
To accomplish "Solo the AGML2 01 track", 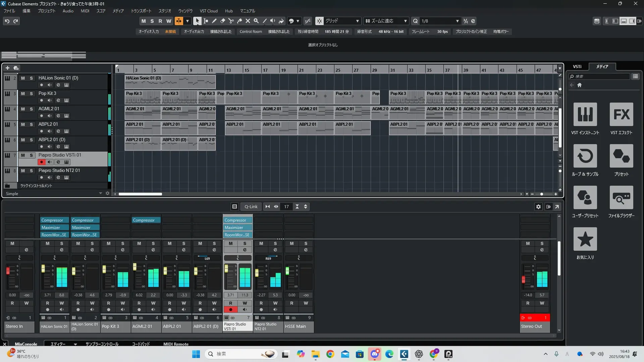I will pyautogui.click(x=31, y=109).
